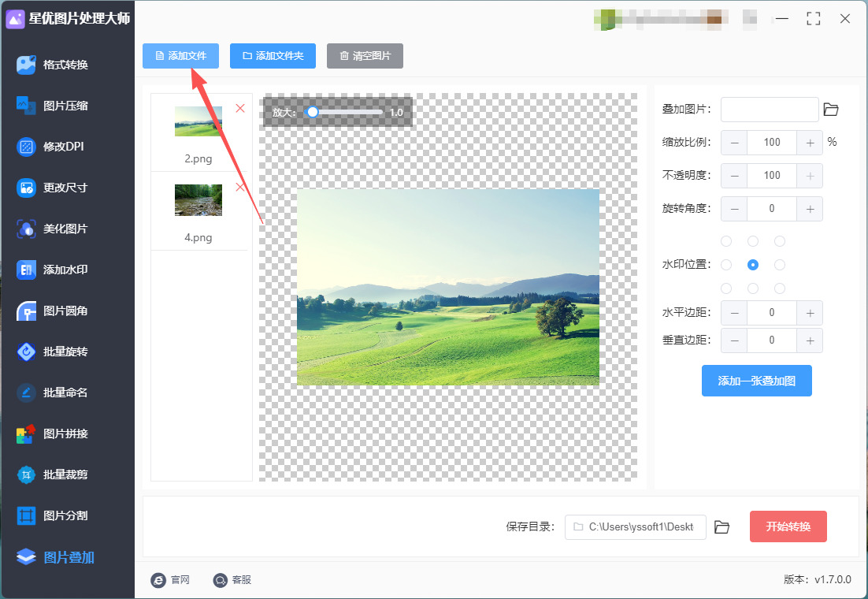Select center watermark position radio
Image resolution: width=868 pixels, height=599 pixels.
(753, 265)
